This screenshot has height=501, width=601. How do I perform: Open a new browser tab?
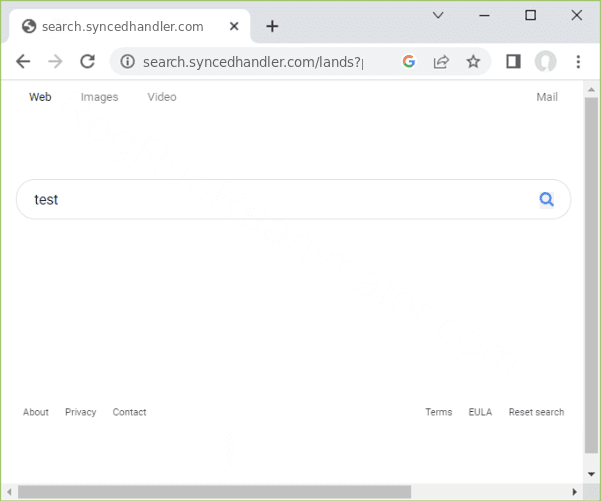tap(272, 26)
